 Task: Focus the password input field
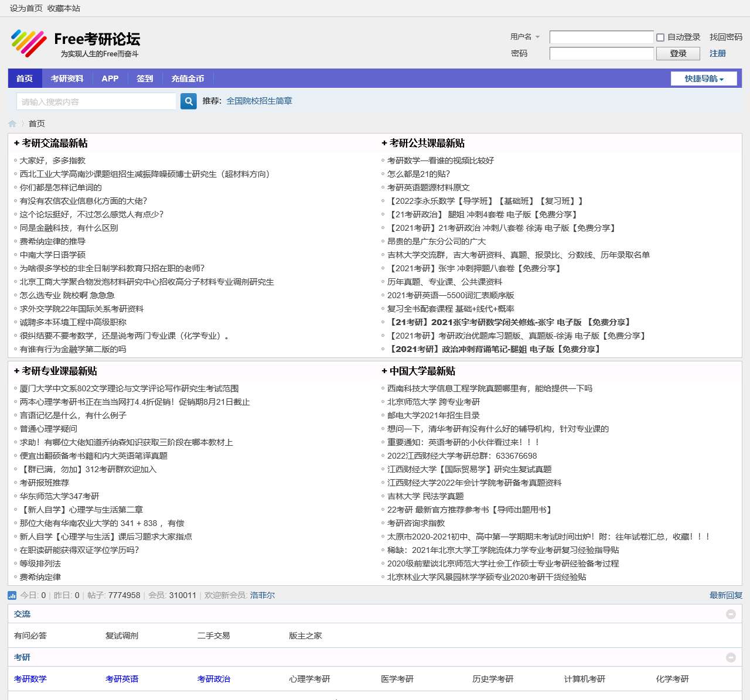[601, 53]
